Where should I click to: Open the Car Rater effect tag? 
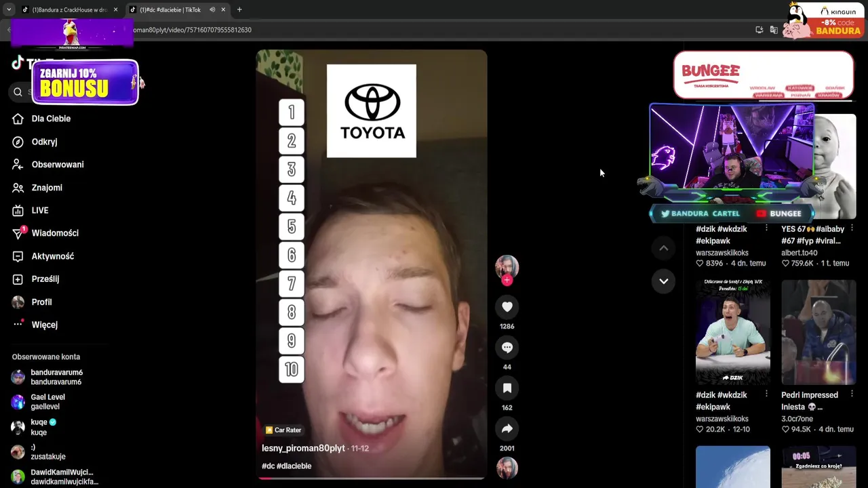click(283, 430)
